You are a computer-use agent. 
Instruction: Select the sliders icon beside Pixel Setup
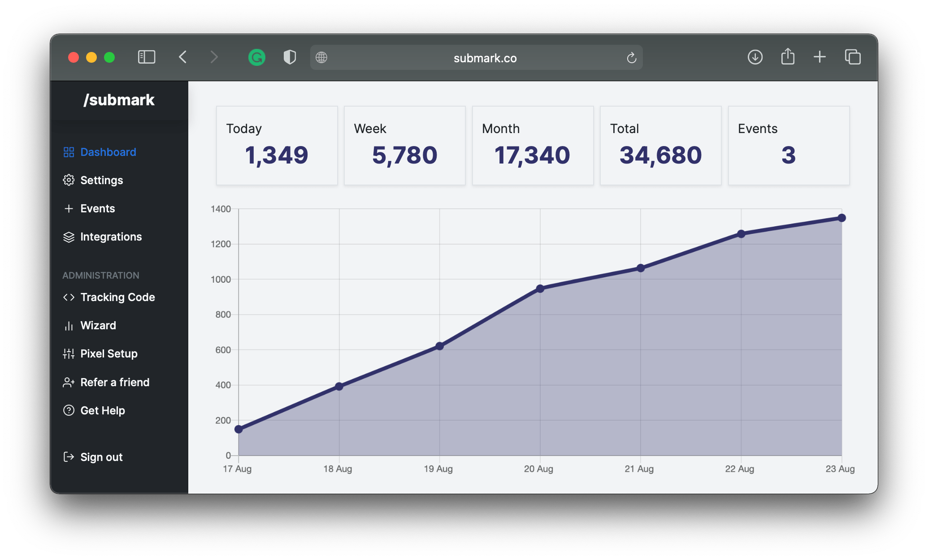point(69,353)
